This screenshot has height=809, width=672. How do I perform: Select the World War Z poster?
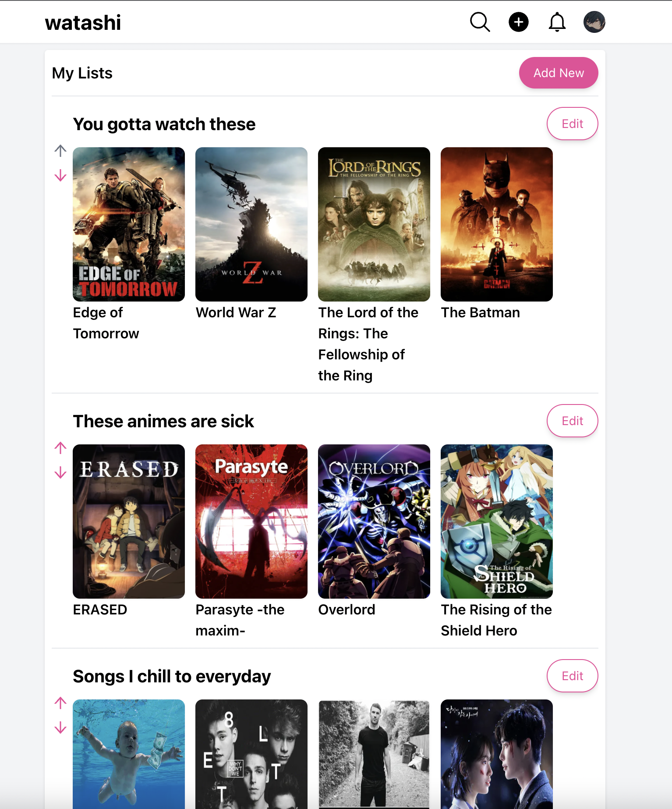point(251,224)
